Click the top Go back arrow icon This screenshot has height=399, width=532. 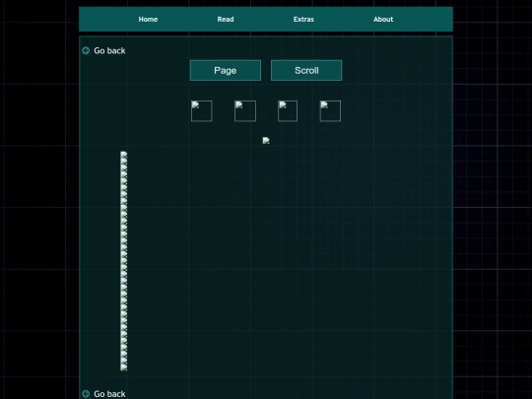[x=86, y=50]
